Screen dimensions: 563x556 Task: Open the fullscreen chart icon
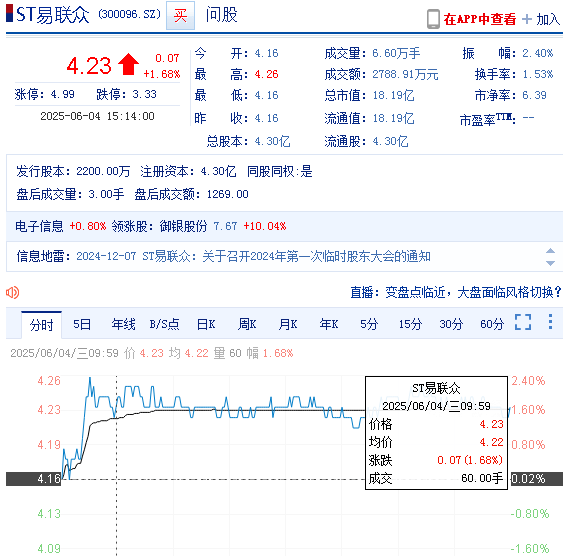[523, 322]
